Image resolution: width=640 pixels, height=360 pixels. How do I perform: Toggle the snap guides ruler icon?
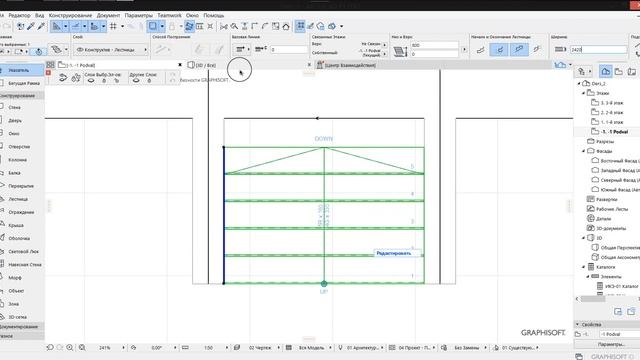click(76, 27)
